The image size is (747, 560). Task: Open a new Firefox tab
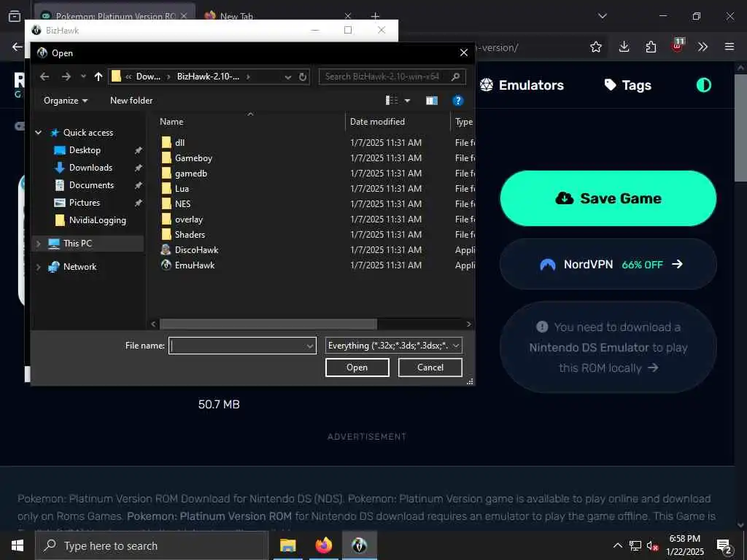coord(375,16)
